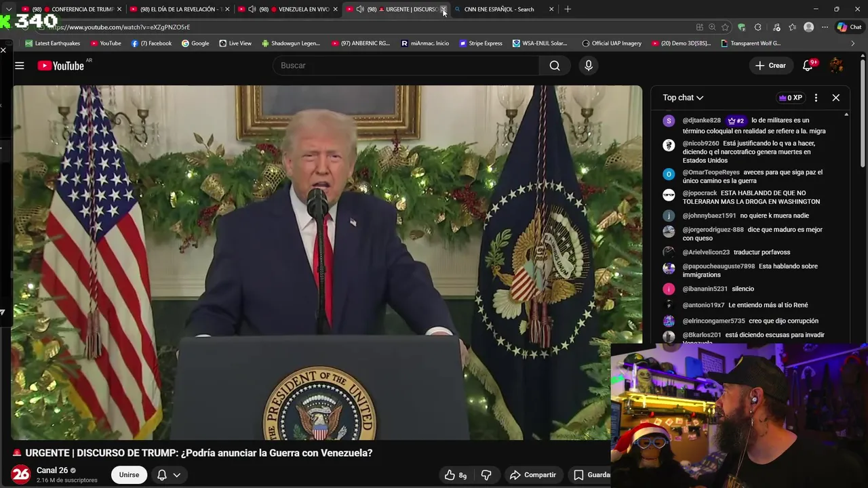The height and width of the screenshot is (488, 868).
Task: Open the ANBERNIC RG bookmark
Action: (x=361, y=43)
